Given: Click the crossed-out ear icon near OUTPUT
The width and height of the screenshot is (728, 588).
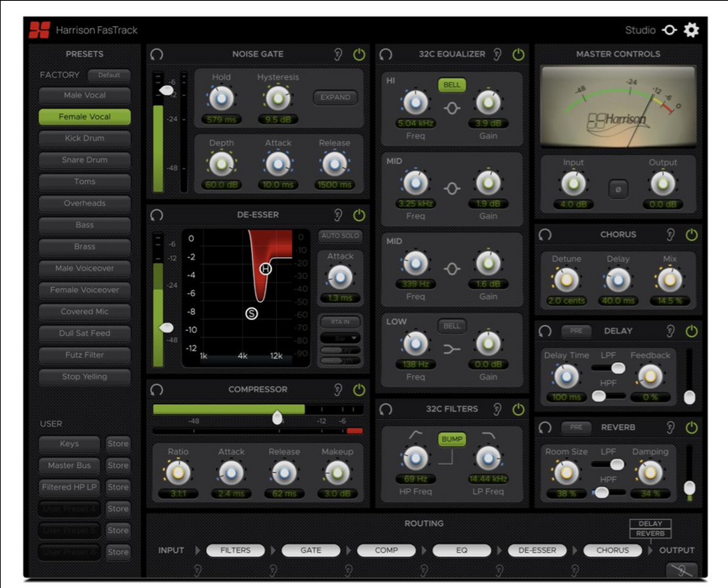Looking at the screenshot, I should [x=682, y=570].
